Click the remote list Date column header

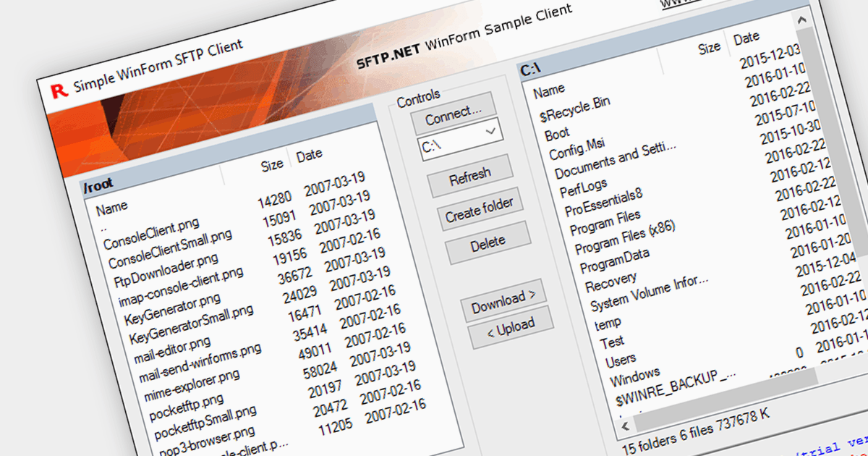click(x=309, y=156)
